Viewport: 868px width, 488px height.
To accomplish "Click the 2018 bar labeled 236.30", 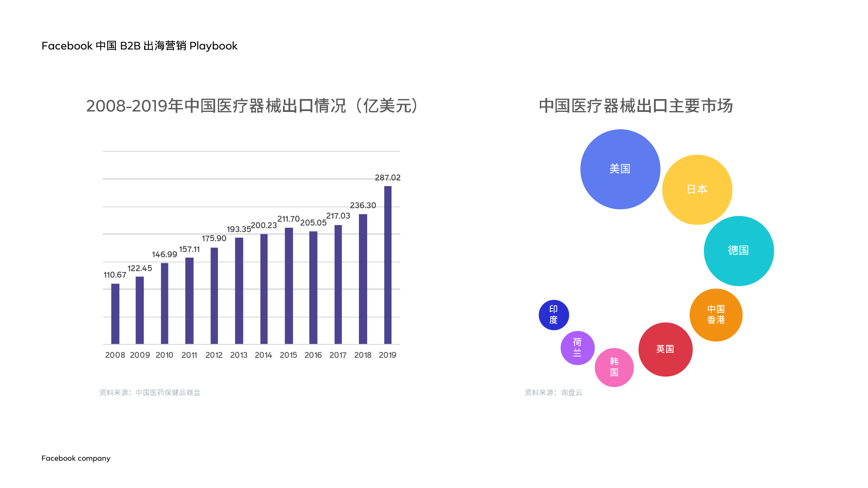I will coord(363,279).
